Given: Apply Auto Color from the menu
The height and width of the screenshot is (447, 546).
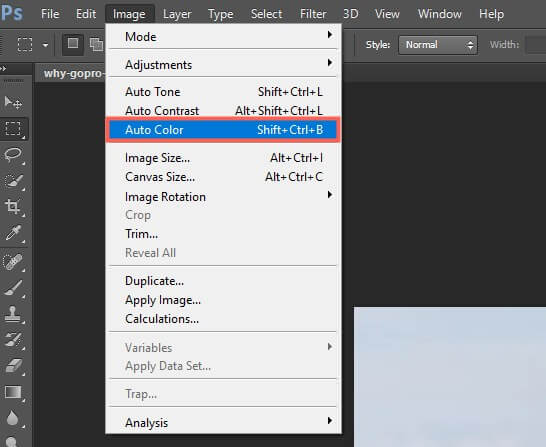Looking at the screenshot, I should [x=223, y=130].
